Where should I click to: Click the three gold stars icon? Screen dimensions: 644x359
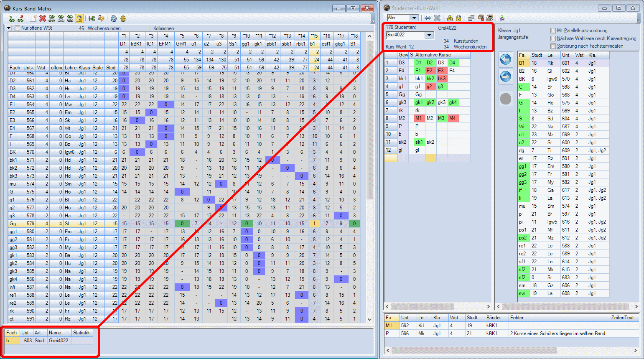pyautogui.click(x=450, y=18)
